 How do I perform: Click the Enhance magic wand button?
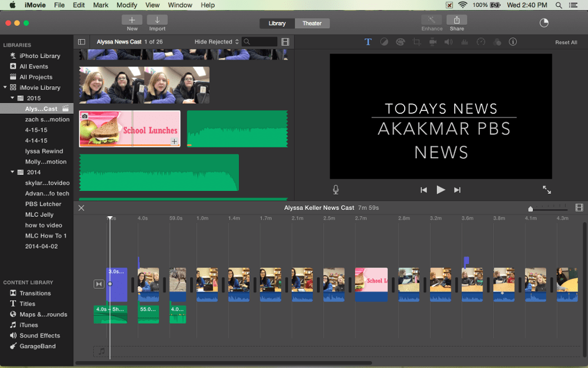(x=432, y=20)
